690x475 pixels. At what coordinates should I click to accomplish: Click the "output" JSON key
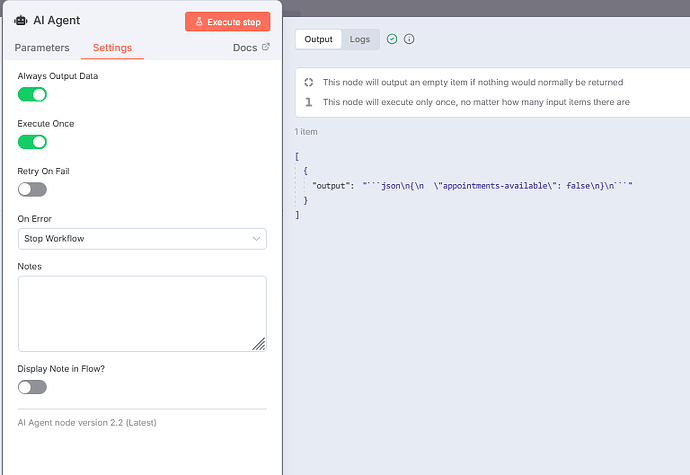tap(329, 186)
